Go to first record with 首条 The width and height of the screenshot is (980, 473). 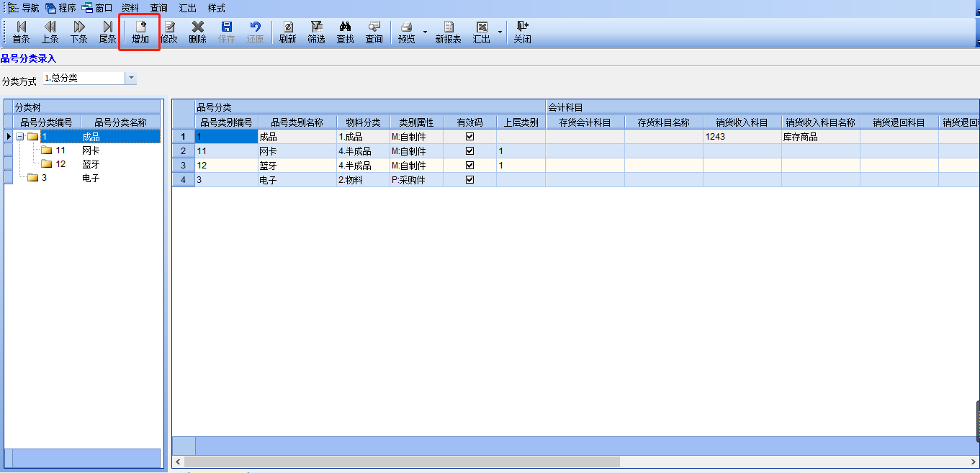click(21, 32)
